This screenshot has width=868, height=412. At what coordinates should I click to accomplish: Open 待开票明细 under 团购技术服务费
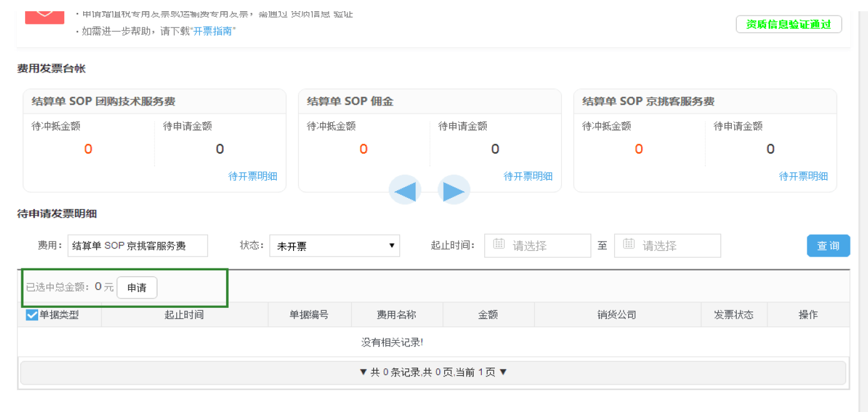coord(252,177)
